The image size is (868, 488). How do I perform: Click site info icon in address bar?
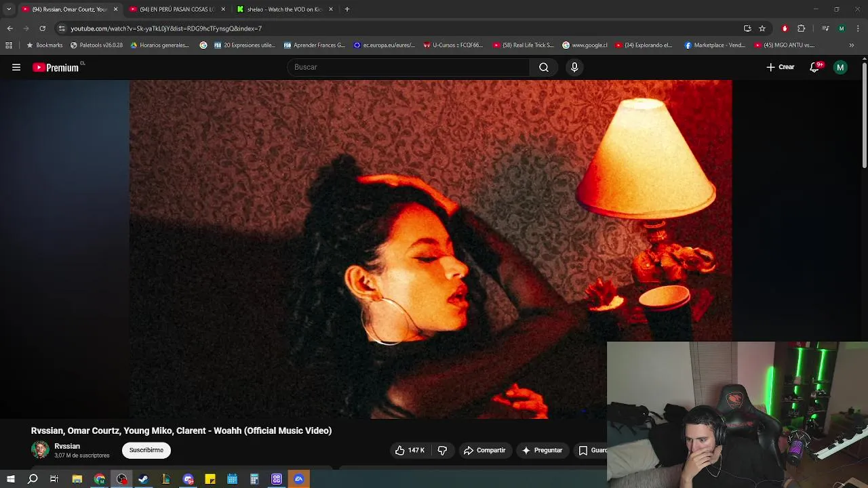pyautogui.click(x=62, y=28)
